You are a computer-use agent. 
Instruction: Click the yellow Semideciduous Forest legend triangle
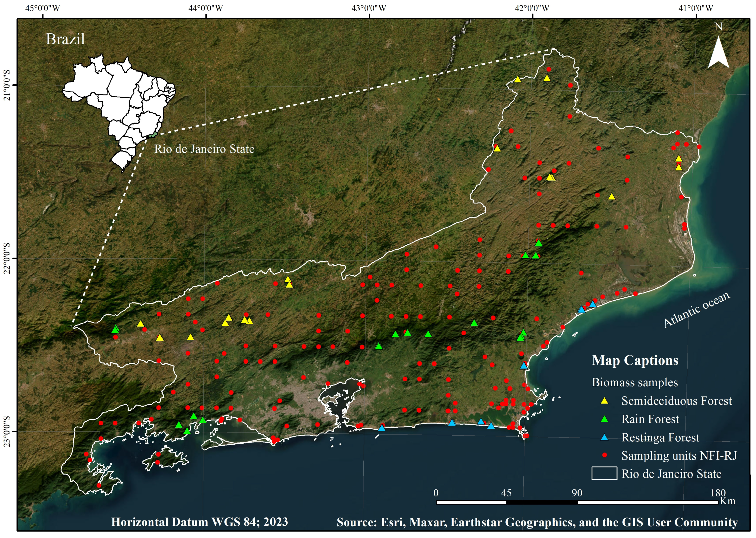click(604, 401)
